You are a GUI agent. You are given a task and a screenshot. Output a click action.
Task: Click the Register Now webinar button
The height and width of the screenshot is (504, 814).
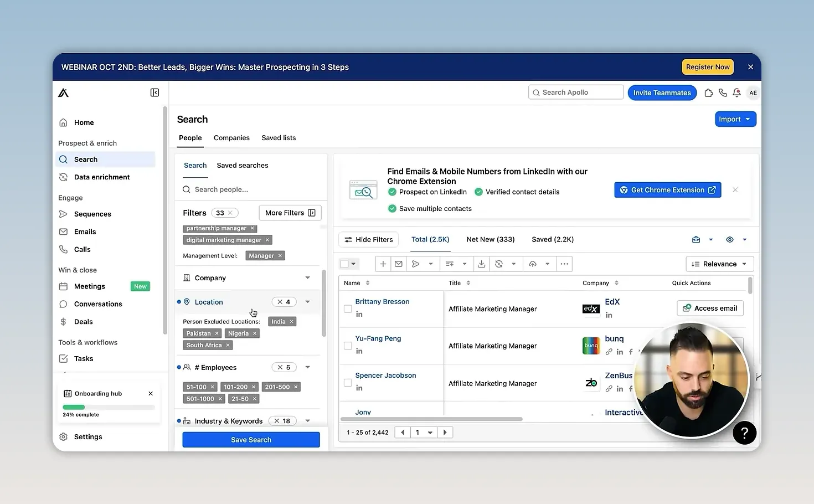708,67
